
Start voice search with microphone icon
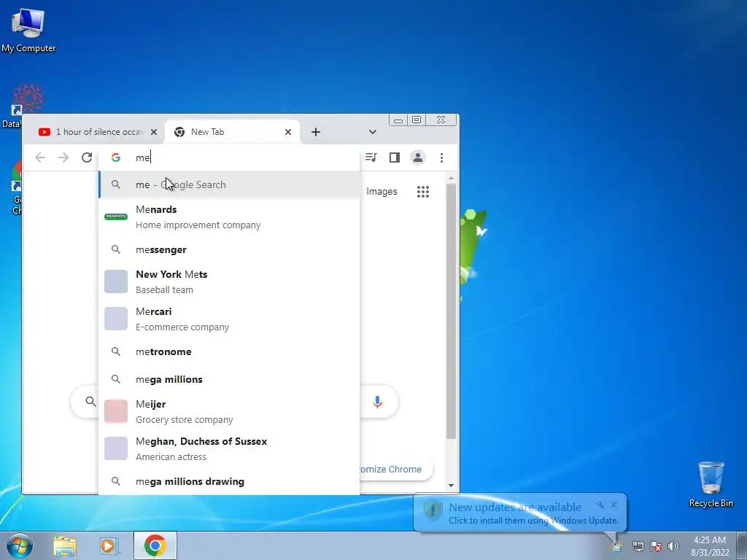[x=377, y=402]
